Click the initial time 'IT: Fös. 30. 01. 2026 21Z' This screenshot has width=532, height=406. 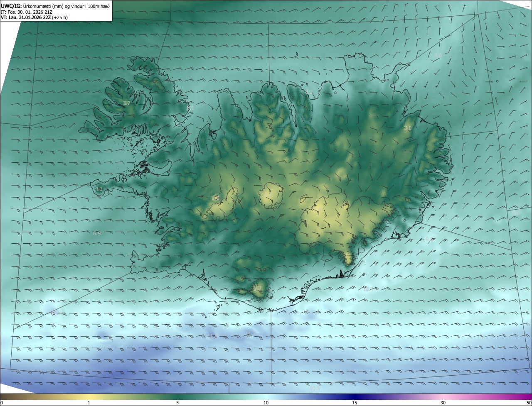[x=27, y=12]
